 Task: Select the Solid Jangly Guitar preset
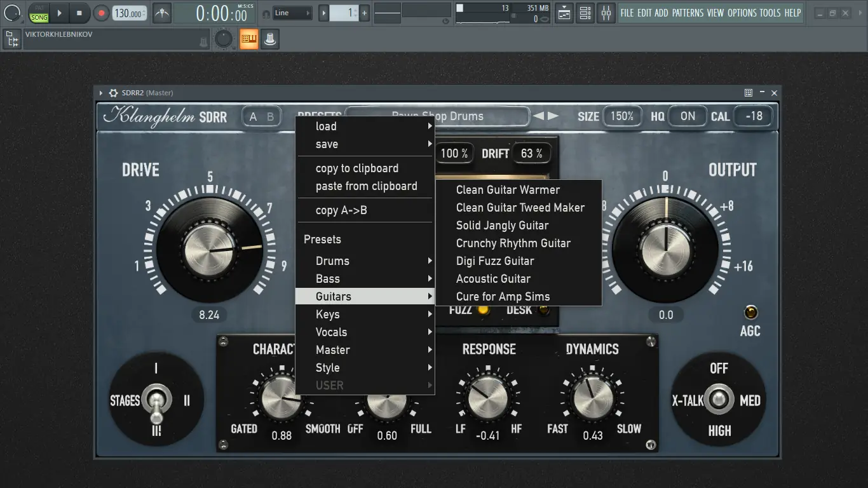point(519,226)
